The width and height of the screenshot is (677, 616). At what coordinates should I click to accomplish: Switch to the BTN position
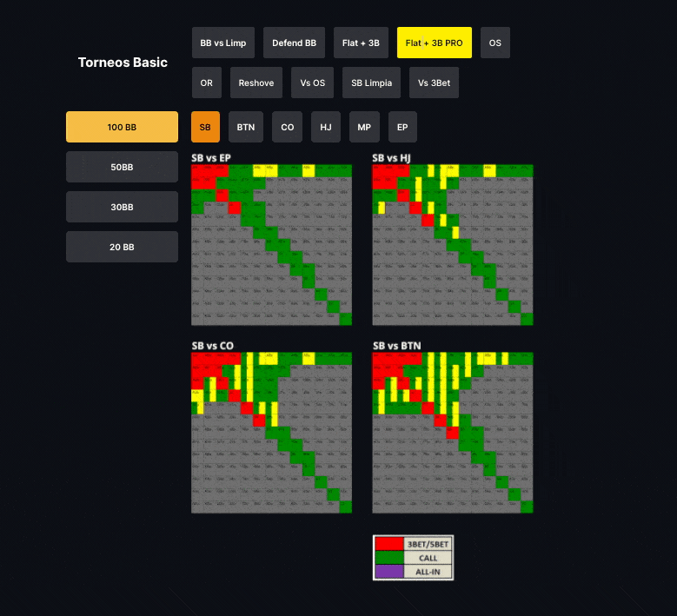(x=246, y=127)
